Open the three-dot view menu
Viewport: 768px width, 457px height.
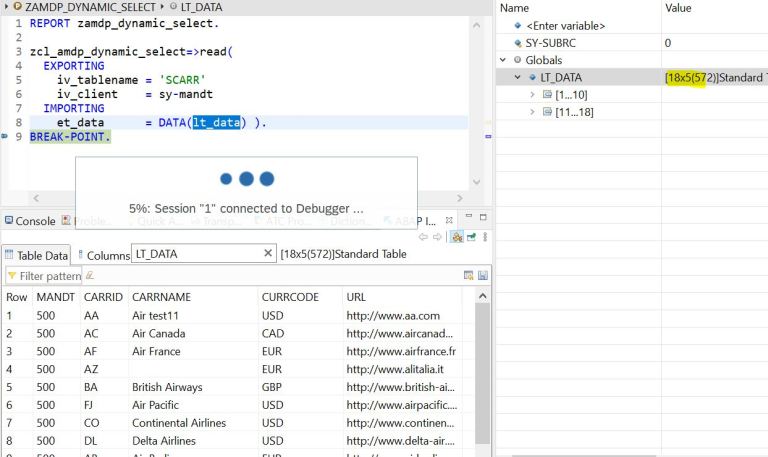(485, 237)
